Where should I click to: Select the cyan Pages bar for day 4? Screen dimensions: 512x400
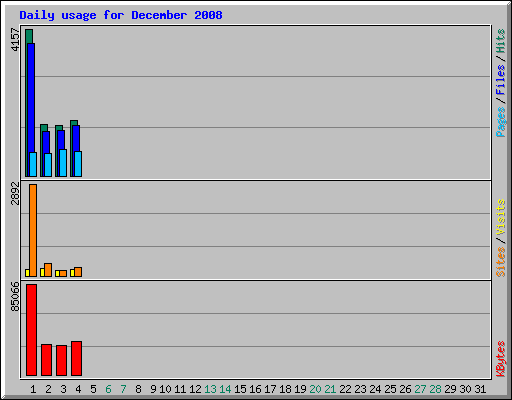78,164
